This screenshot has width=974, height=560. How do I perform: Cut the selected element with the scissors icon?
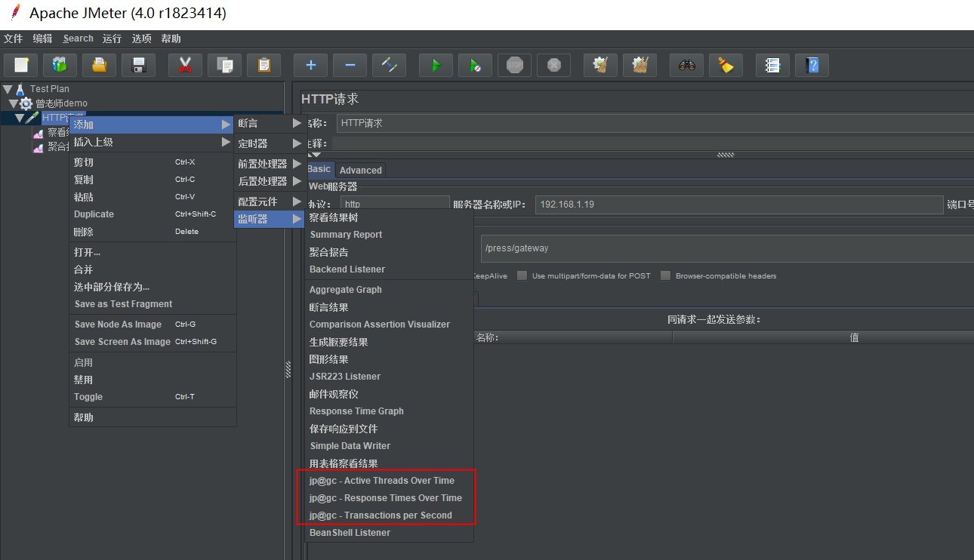[185, 65]
